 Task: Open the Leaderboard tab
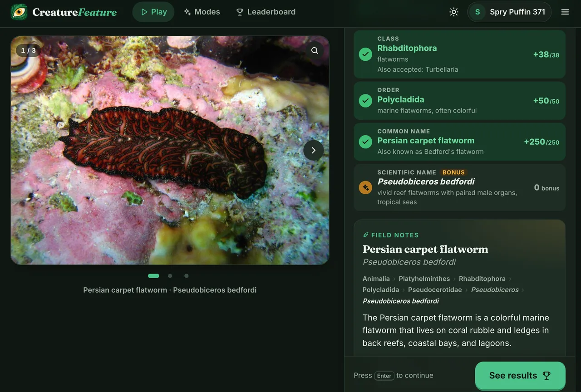pos(266,12)
